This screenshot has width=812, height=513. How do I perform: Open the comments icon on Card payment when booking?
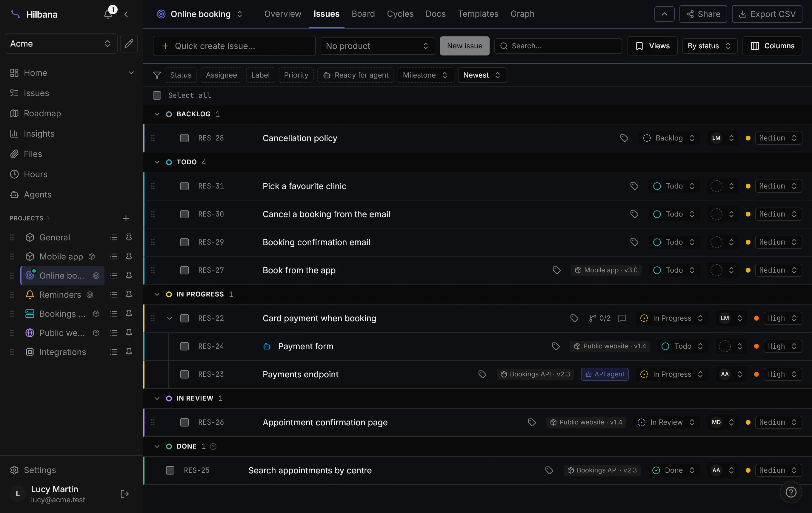click(x=622, y=318)
